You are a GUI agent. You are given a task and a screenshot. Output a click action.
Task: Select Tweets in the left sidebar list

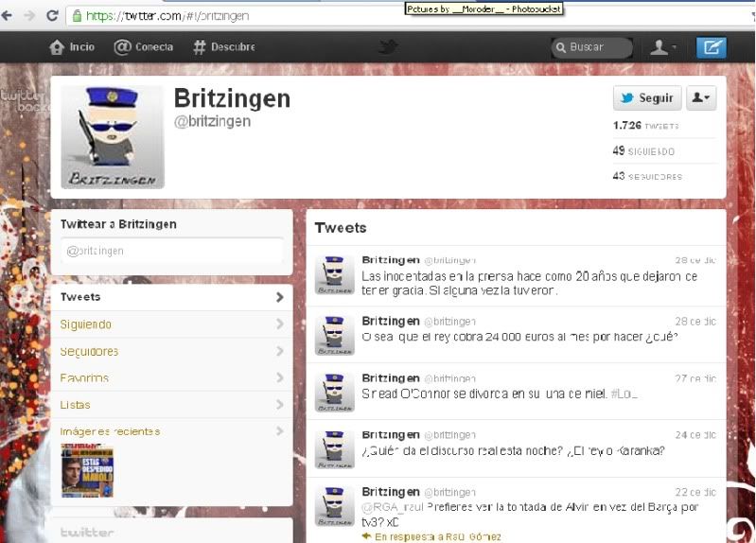click(x=171, y=297)
